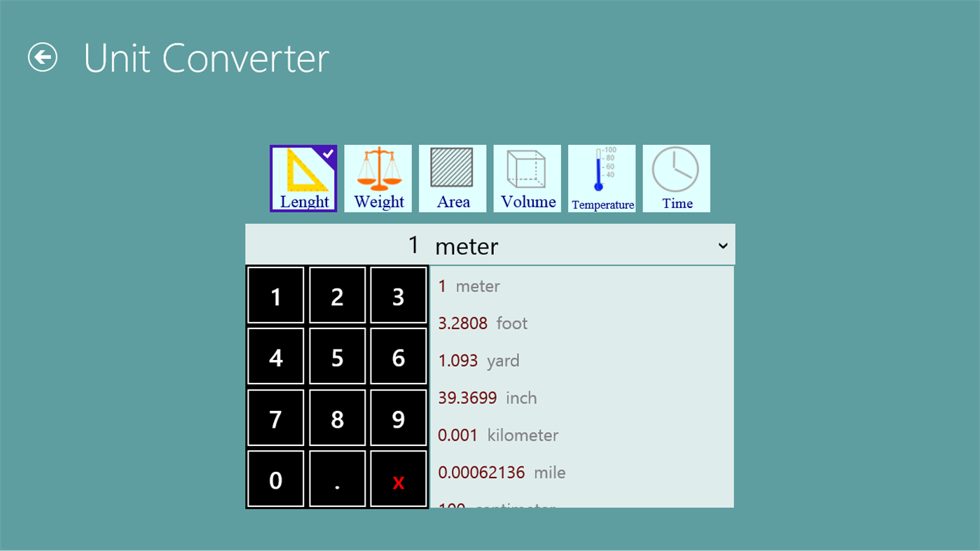
Task: Click the 39.3699 inch result
Action: tap(486, 397)
